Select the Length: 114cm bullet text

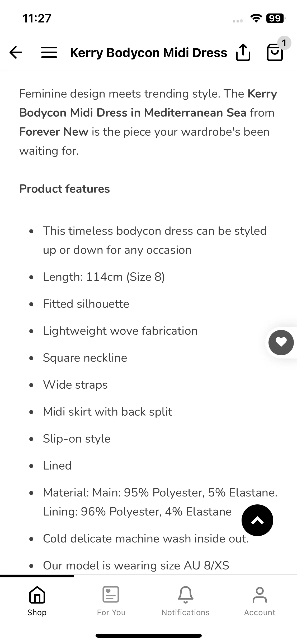click(104, 277)
